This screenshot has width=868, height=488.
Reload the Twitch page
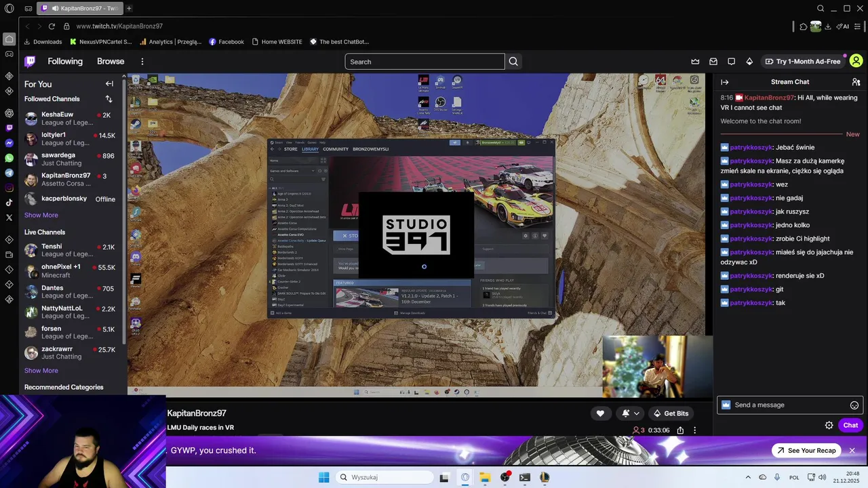pyautogui.click(x=52, y=26)
